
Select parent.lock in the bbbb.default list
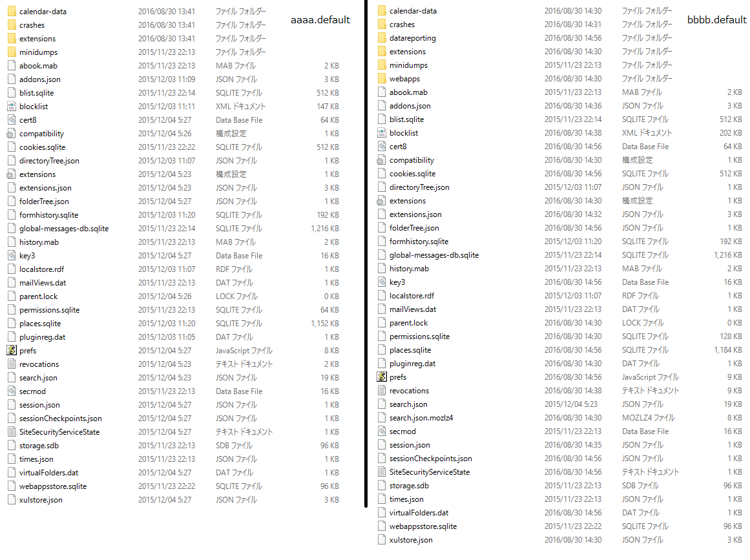[x=408, y=323]
